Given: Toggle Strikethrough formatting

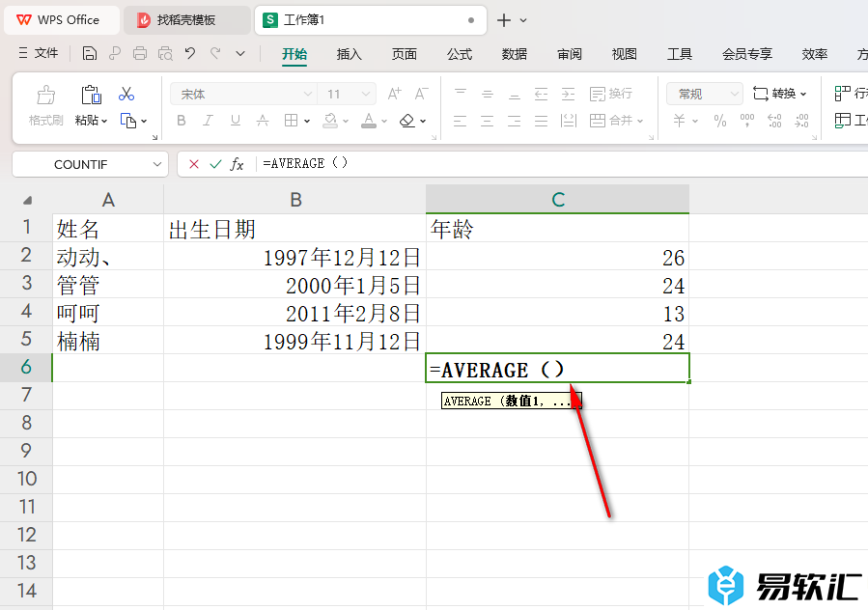Looking at the screenshot, I should click(x=263, y=120).
